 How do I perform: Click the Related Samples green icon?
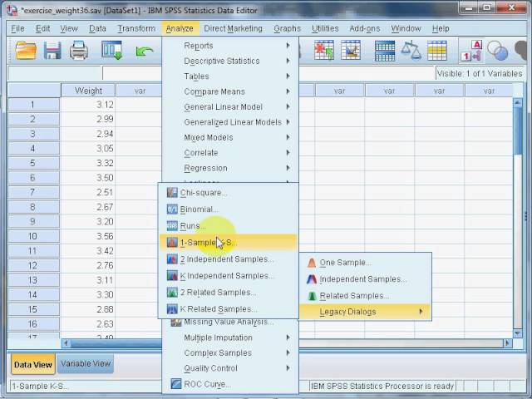click(x=312, y=296)
